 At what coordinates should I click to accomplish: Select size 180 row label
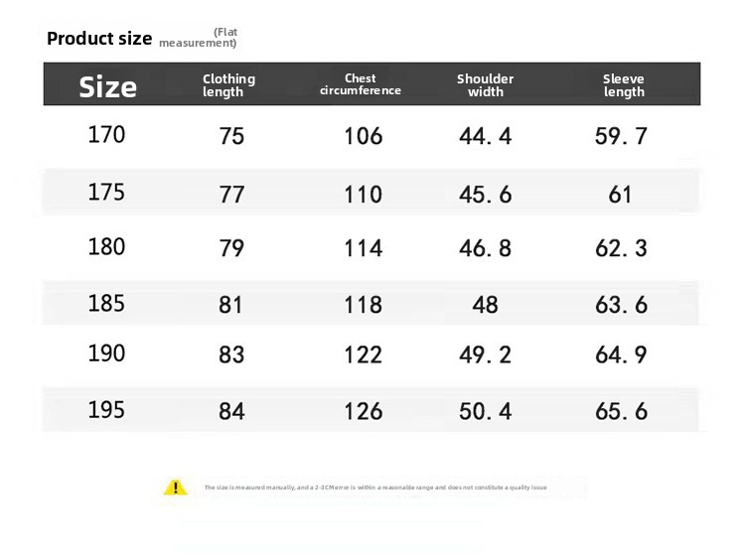point(107,247)
